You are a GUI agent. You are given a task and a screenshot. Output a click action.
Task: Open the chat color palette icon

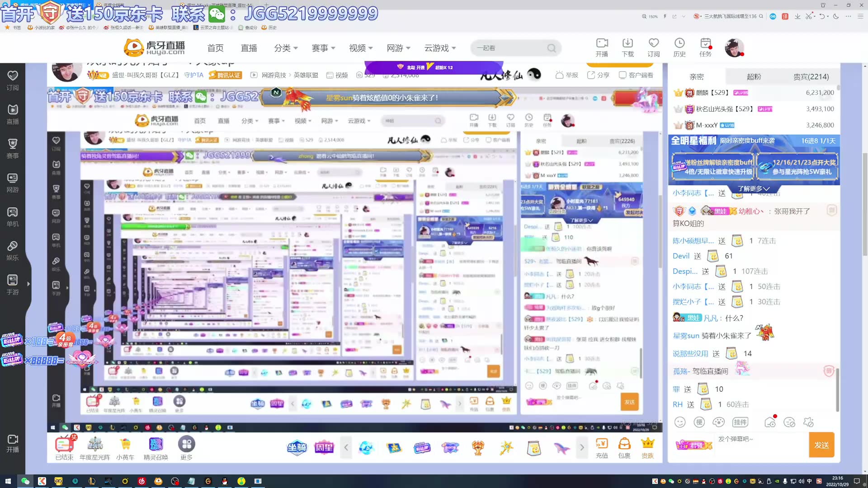[718, 422]
